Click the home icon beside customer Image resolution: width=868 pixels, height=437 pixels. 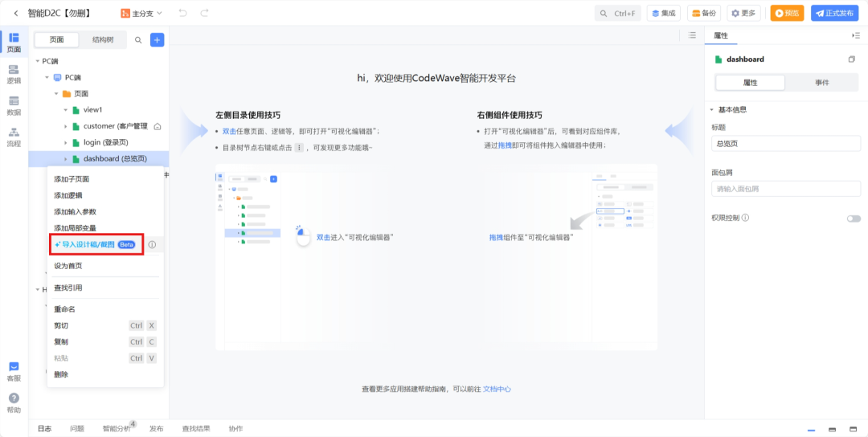tap(158, 127)
